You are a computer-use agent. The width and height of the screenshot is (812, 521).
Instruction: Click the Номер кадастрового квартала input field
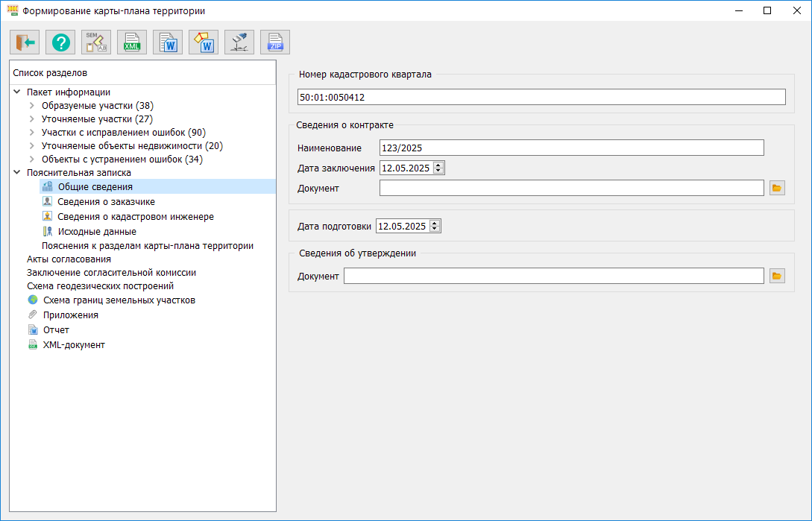pyautogui.click(x=541, y=97)
